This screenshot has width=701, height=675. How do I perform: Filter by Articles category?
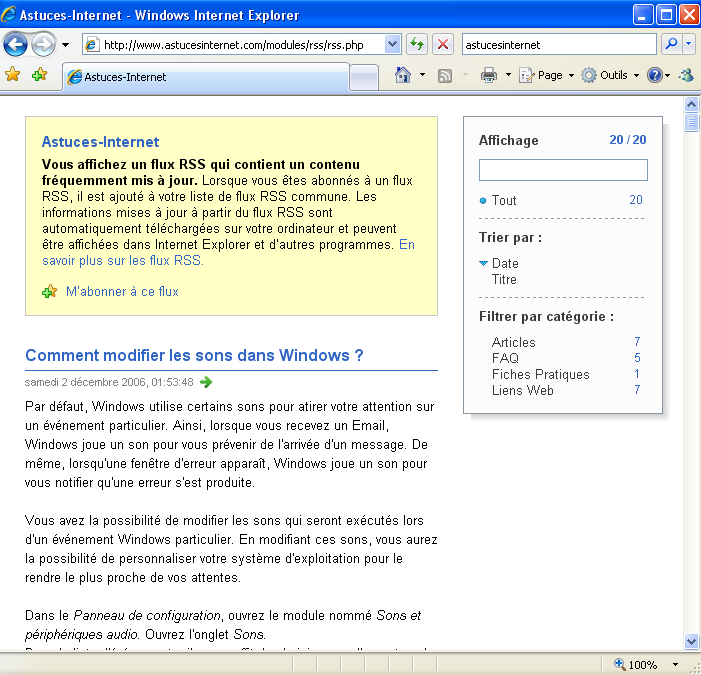[x=513, y=342]
